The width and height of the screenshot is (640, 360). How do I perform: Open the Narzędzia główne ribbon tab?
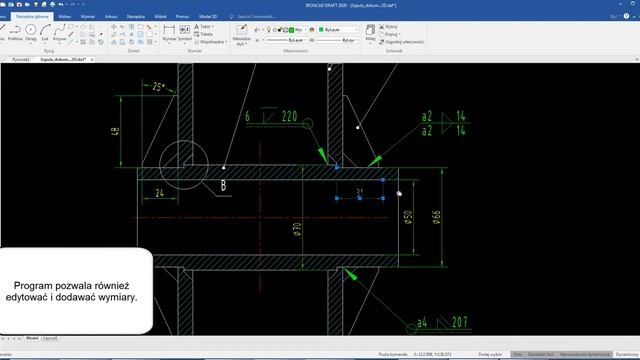tap(32, 16)
